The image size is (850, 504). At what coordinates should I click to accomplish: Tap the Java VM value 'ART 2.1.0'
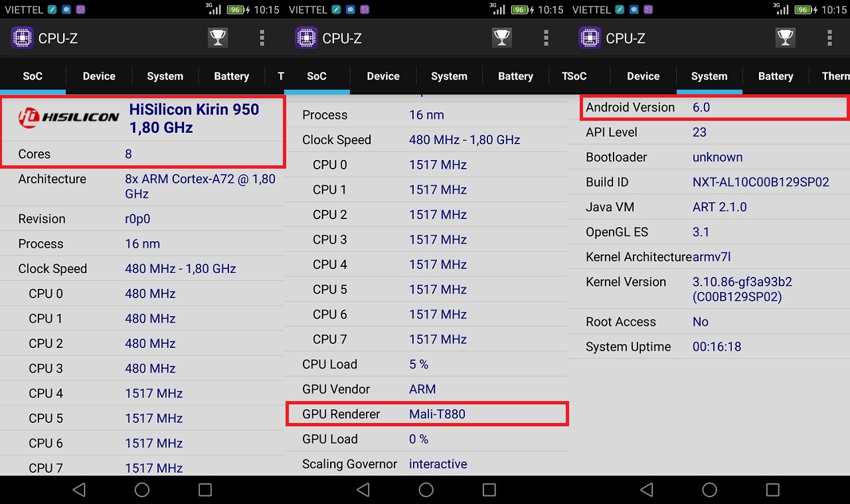click(720, 207)
